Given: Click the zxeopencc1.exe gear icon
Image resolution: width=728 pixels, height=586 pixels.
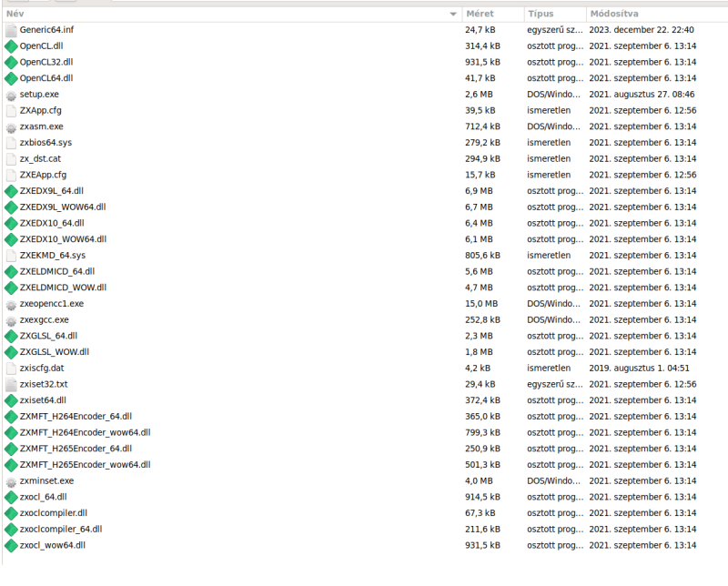Looking at the screenshot, I should tap(11, 305).
